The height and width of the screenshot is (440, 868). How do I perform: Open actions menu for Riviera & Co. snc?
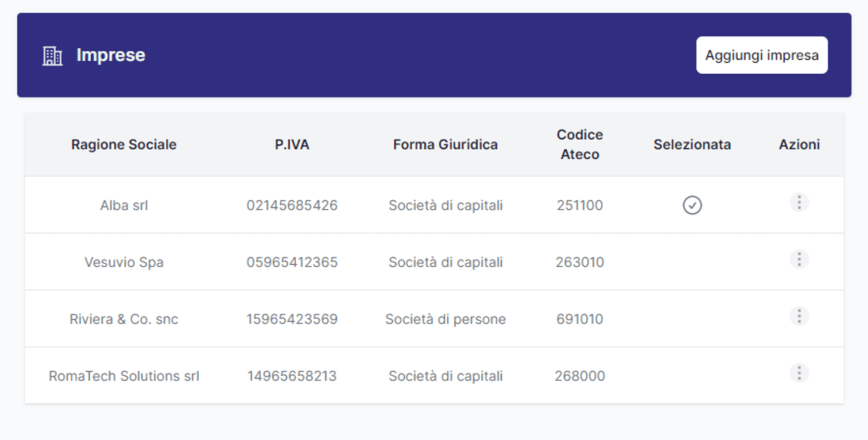click(799, 316)
